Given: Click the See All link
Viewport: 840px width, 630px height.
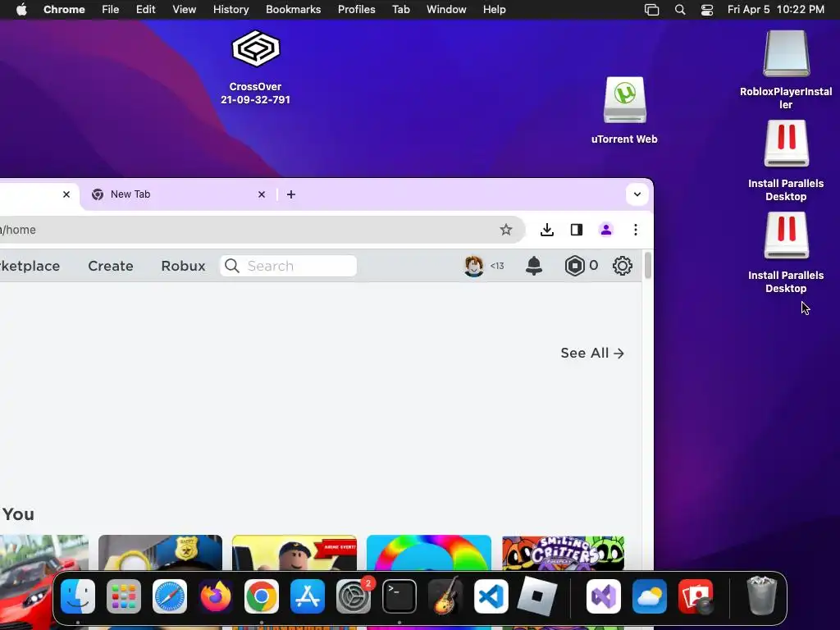Looking at the screenshot, I should [592, 353].
